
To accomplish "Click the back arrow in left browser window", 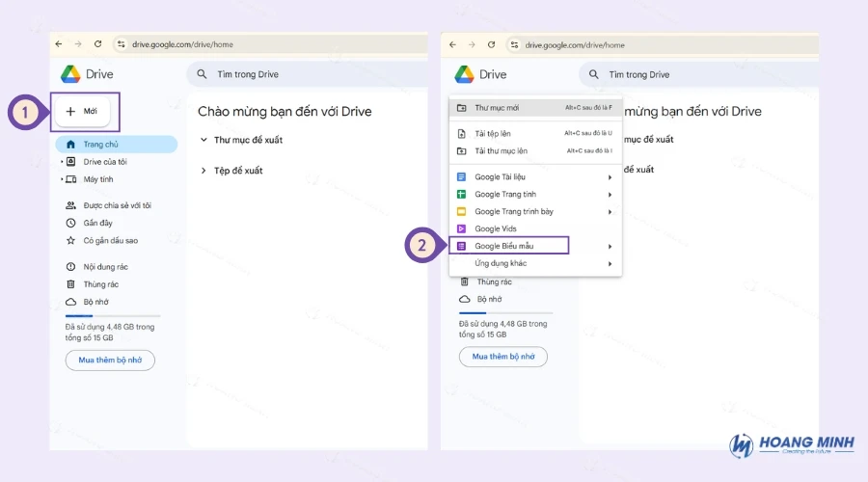I will point(59,44).
